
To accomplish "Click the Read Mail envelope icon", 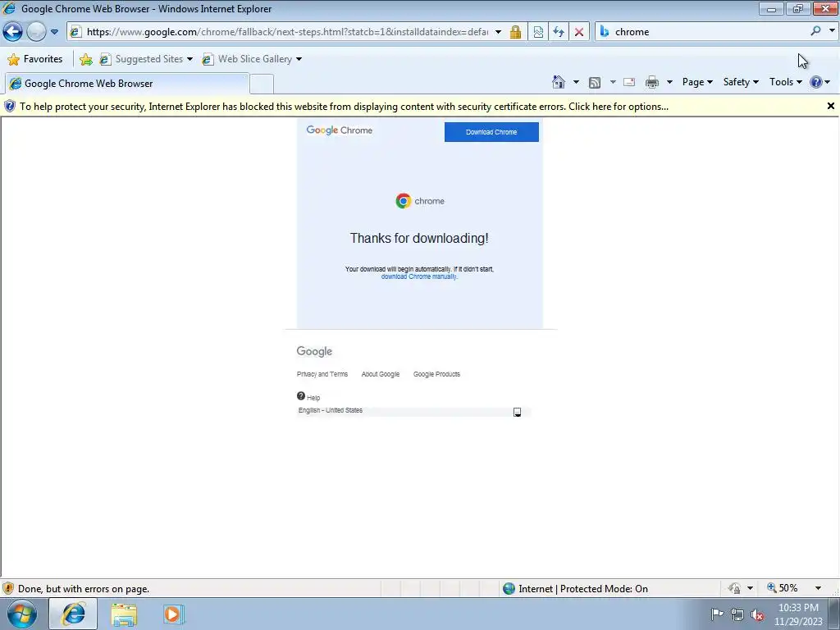I will pos(629,82).
